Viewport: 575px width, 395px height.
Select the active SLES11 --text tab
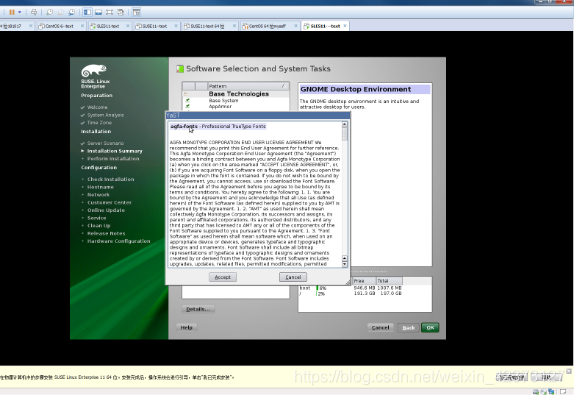coord(325,26)
